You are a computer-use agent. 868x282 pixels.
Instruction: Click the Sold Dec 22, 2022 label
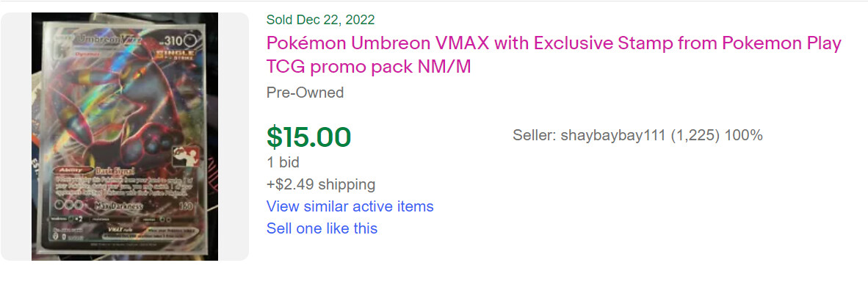coord(320,20)
